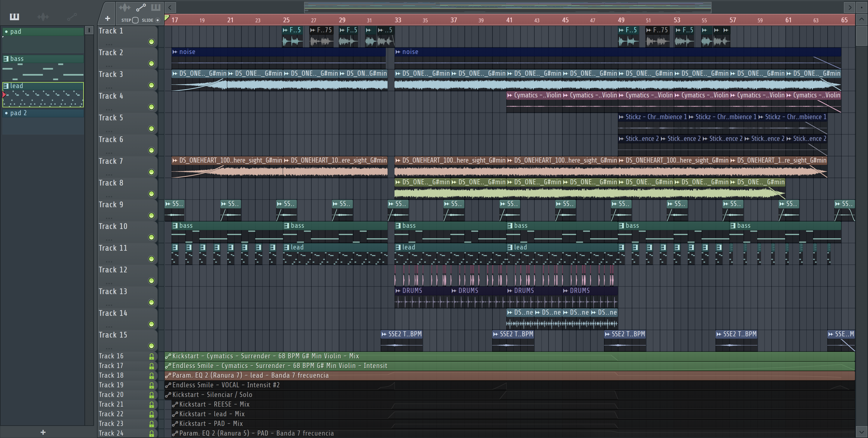Click the Track 2 header name
868x438 pixels.
tap(111, 52)
